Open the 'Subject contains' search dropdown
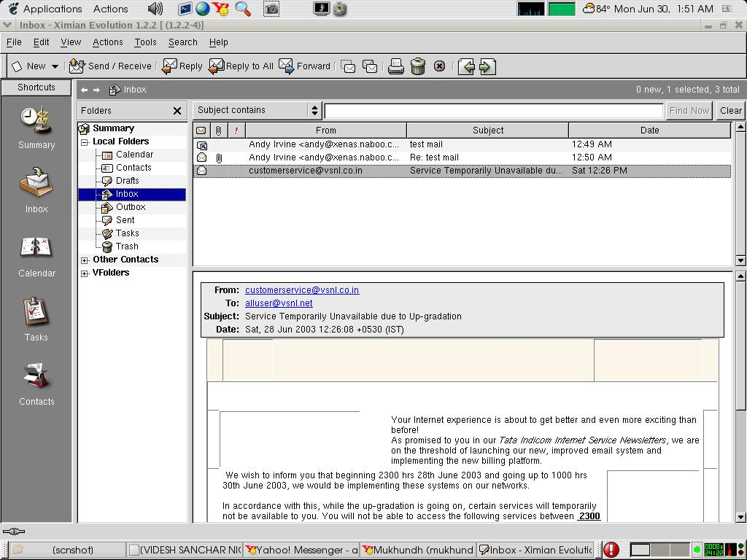Viewport: 747px width, 560px height. tap(258, 110)
